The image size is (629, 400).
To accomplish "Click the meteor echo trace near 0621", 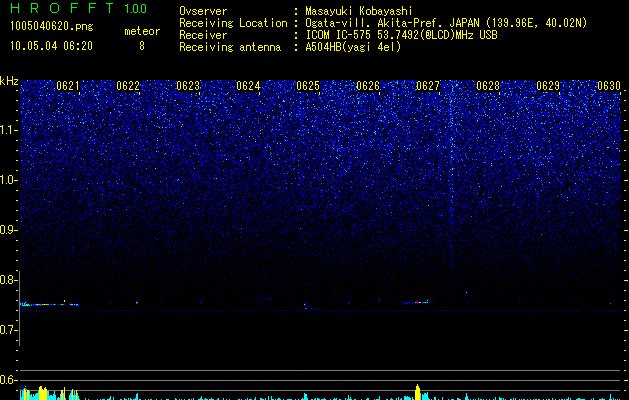I will (x=50, y=304).
